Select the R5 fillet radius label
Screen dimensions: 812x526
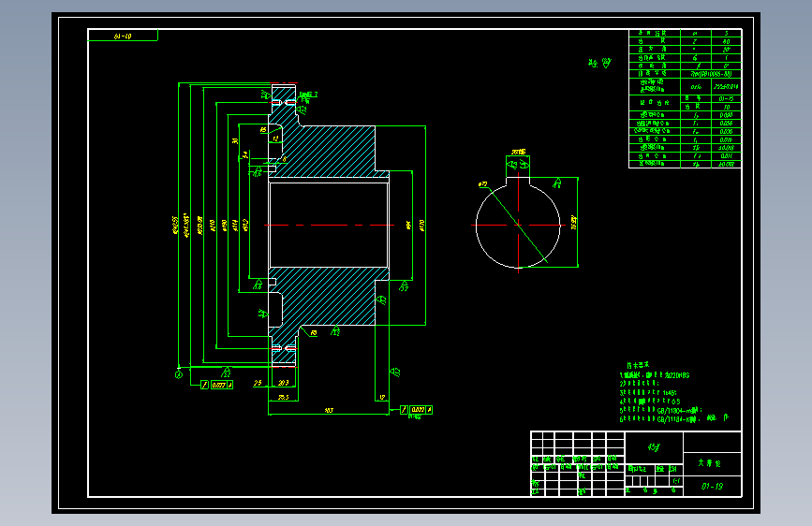[x=263, y=130]
